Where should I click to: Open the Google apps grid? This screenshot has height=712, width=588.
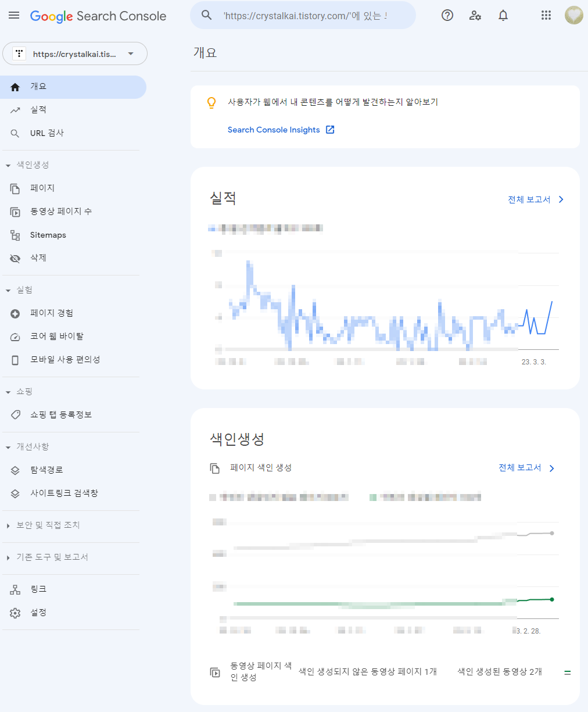pos(546,16)
